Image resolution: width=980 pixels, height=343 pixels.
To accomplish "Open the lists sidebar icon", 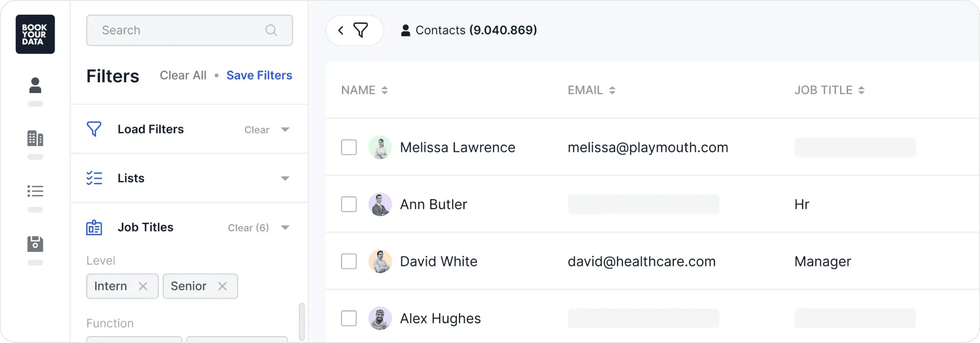I will [x=35, y=191].
